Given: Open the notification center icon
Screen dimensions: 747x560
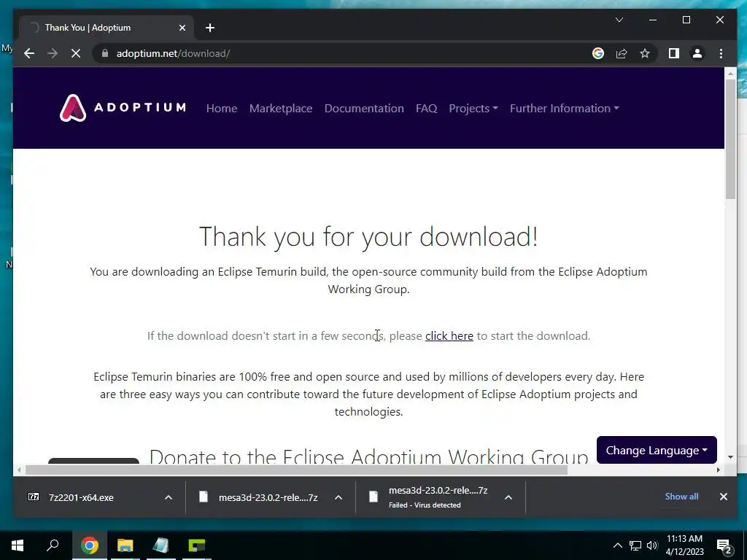Looking at the screenshot, I should [x=724, y=545].
